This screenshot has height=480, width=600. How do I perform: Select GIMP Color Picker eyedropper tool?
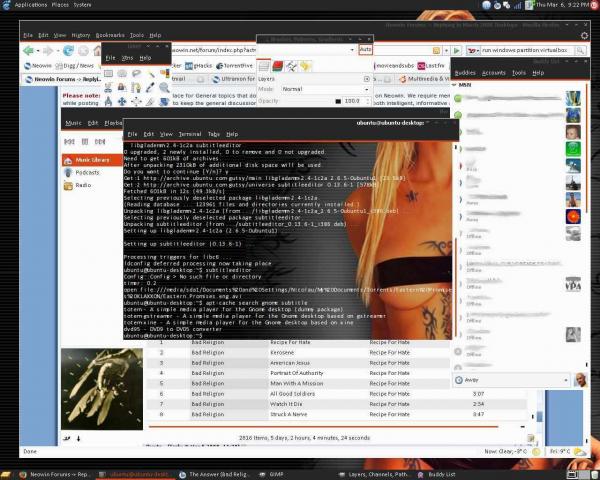150,88
